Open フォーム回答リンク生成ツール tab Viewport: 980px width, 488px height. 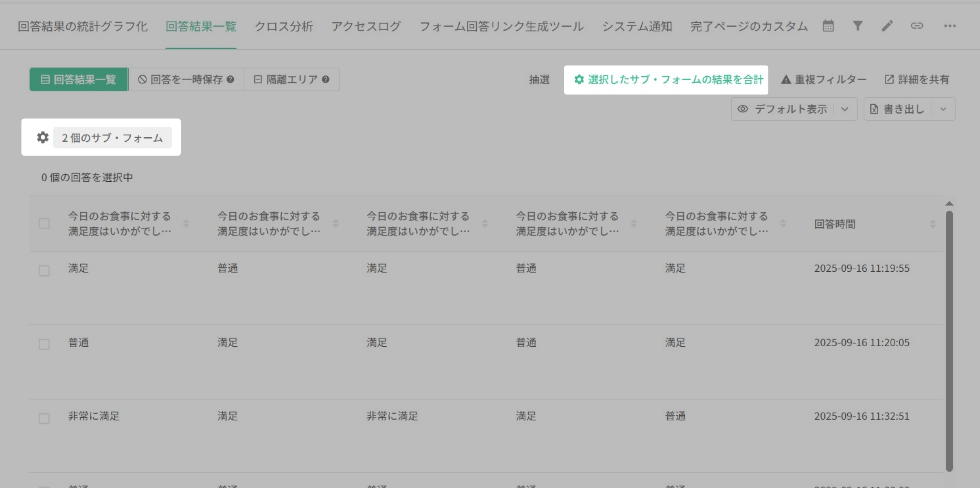[502, 26]
